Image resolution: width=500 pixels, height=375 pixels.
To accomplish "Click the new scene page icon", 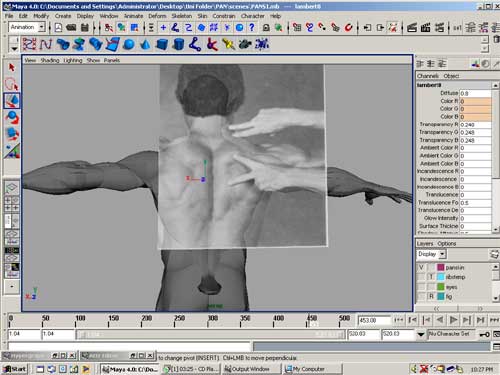I will (x=58, y=27).
